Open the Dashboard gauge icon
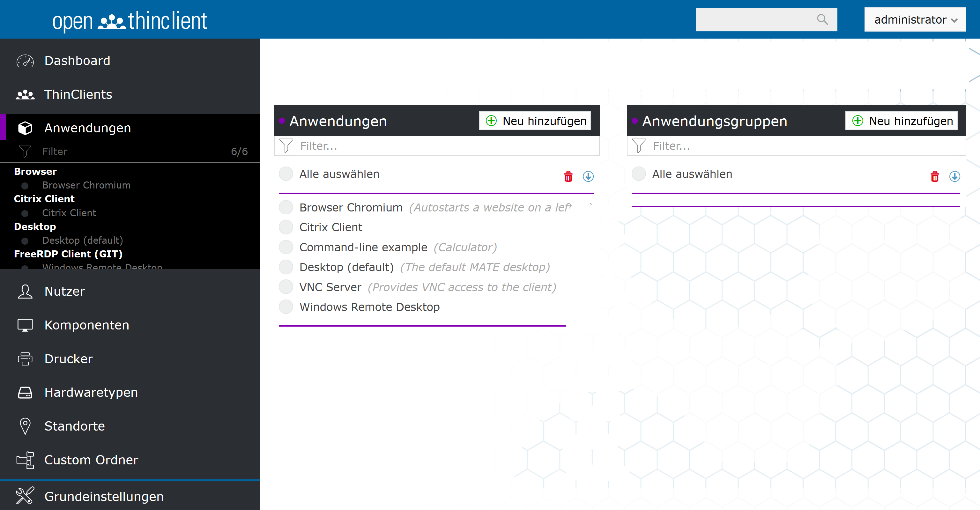The width and height of the screenshot is (980, 510). point(25,61)
